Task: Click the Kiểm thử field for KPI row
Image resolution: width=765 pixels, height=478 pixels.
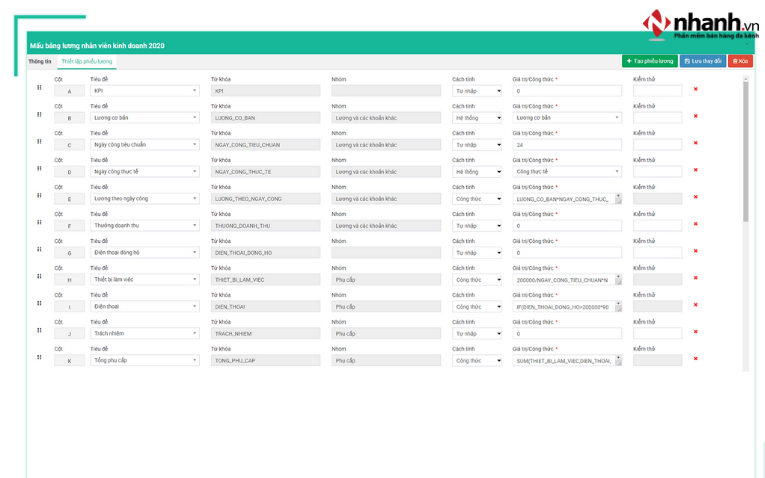Action: coord(657,91)
